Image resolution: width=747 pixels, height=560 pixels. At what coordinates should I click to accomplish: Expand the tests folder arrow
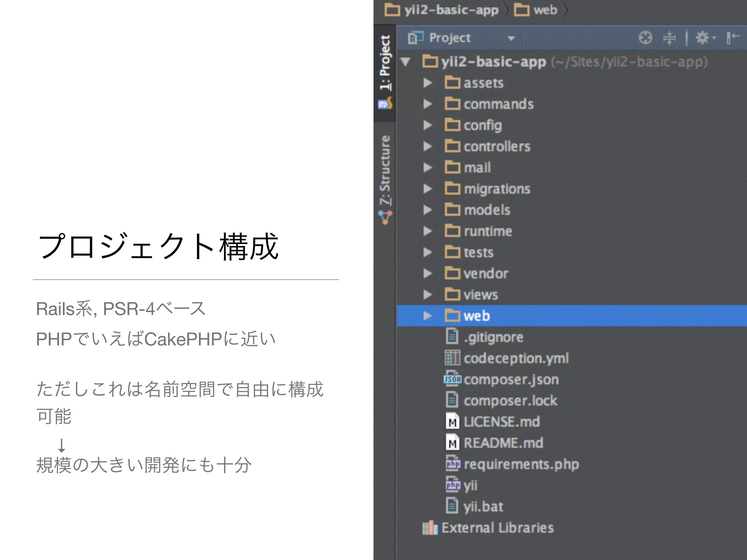click(427, 252)
